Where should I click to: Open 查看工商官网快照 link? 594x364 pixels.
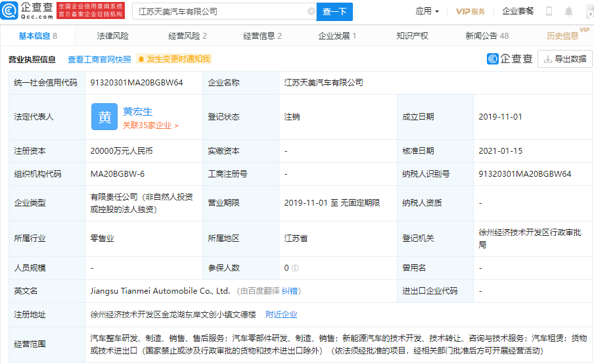[x=99, y=59]
